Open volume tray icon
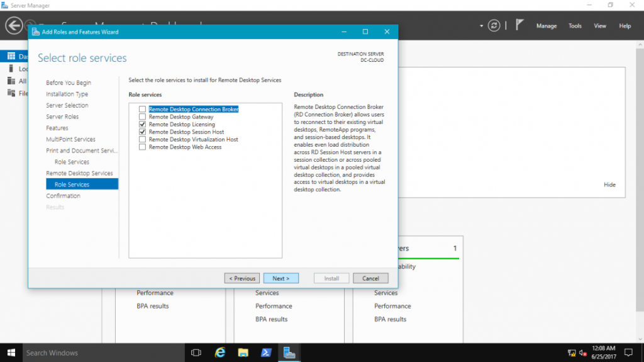Image resolution: width=644 pixels, height=362 pixels. (x=582, y=353)
